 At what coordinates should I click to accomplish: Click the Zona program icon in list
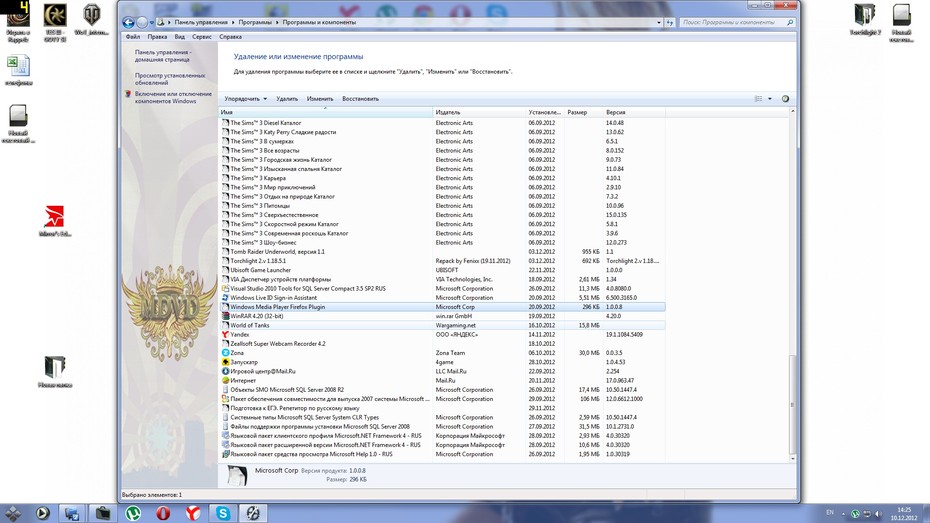(225, 353)
